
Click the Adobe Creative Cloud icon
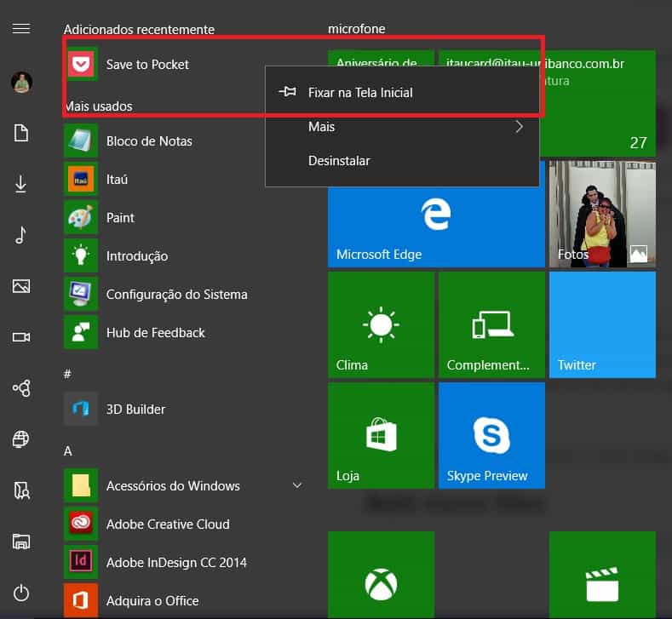tap(81, 524)
